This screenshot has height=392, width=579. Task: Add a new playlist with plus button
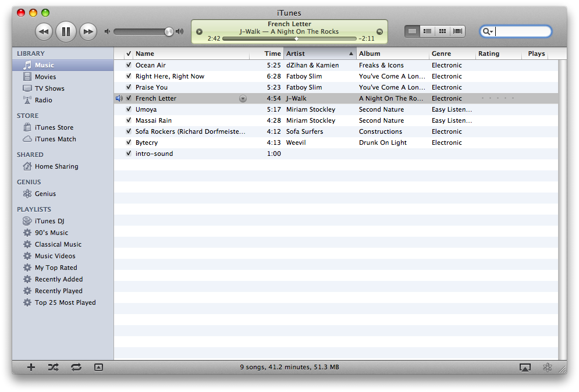(x=31, y=367)
